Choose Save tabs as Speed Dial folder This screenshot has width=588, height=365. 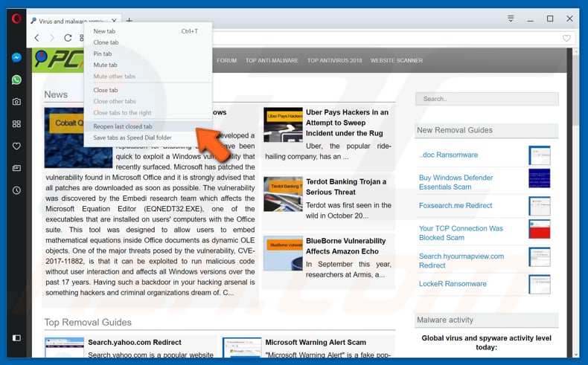148,138
